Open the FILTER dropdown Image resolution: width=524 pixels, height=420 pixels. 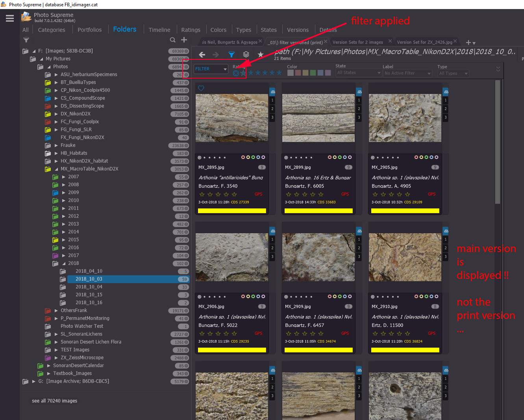(x=211, y=69)
